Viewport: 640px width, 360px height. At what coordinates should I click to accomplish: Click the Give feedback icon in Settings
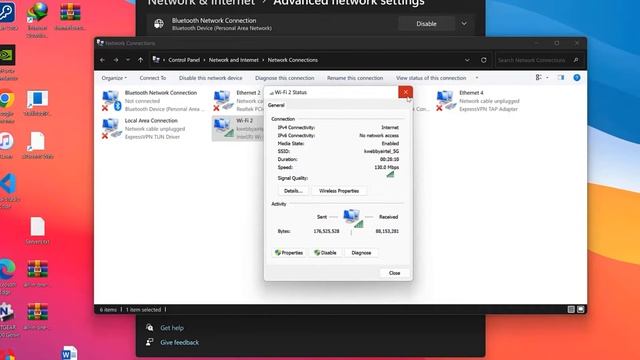[150, 342]
